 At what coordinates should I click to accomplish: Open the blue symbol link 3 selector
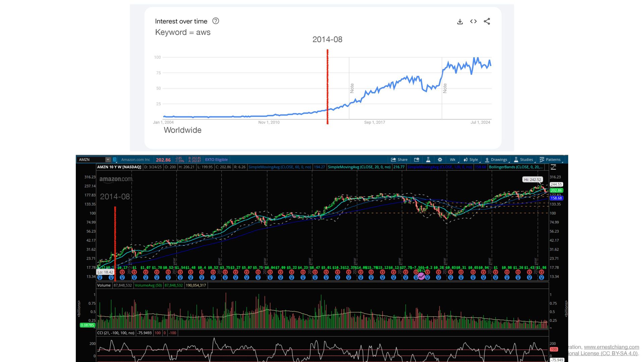tap(115, 160)
